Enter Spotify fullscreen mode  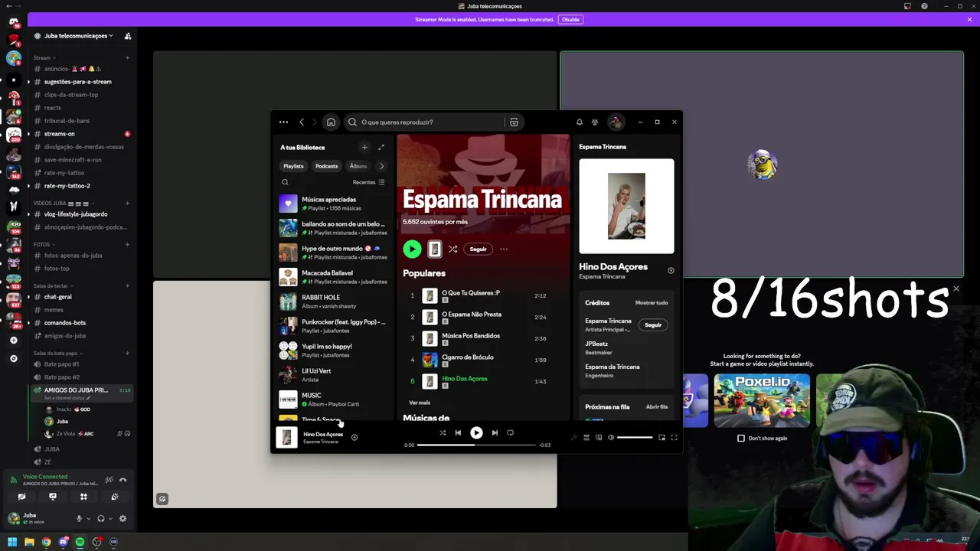coord(674,438)
